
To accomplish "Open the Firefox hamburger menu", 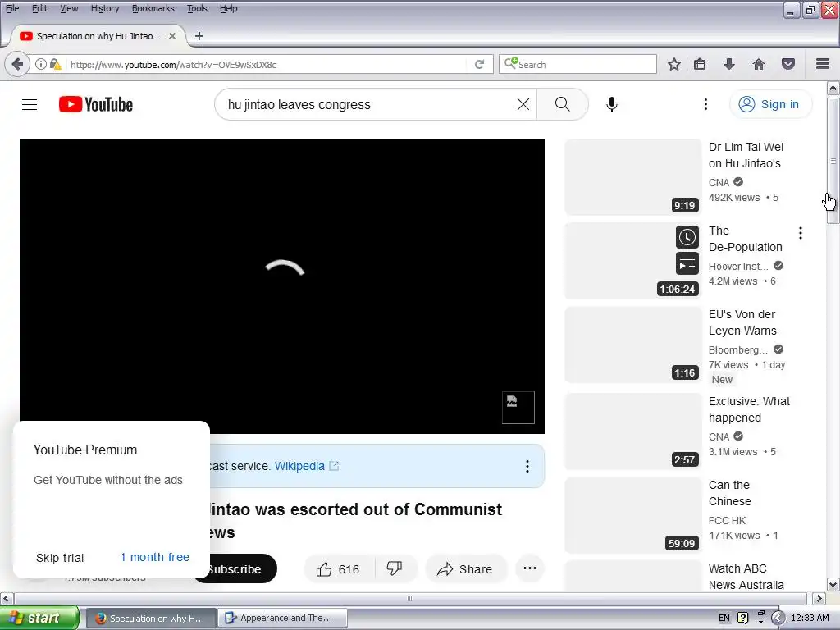I will (823, 64).
